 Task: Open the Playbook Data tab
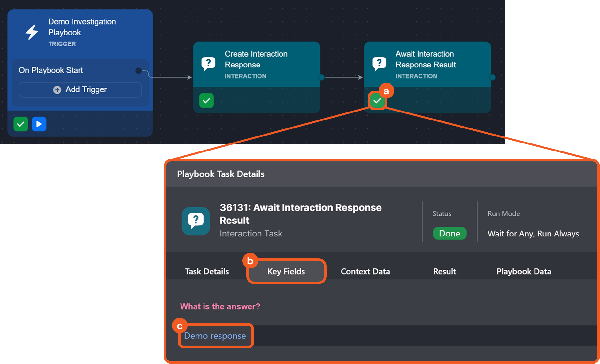pyautogui.click(x=524, y=271)
